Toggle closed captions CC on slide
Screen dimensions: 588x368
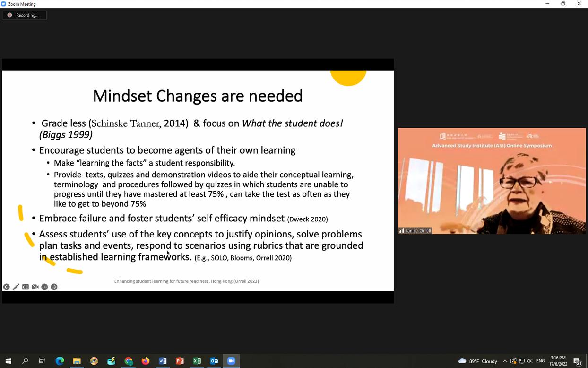coord(26,287)
